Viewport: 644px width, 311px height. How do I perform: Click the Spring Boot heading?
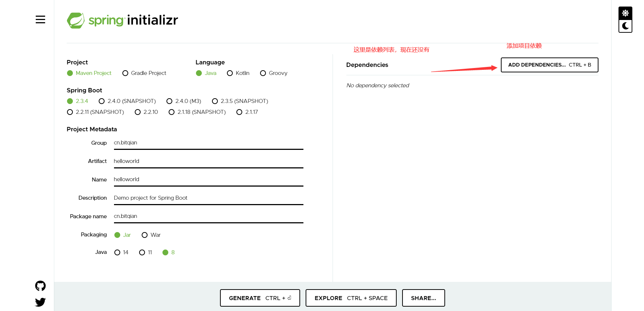pyautogui.click(x=84, y=90)
